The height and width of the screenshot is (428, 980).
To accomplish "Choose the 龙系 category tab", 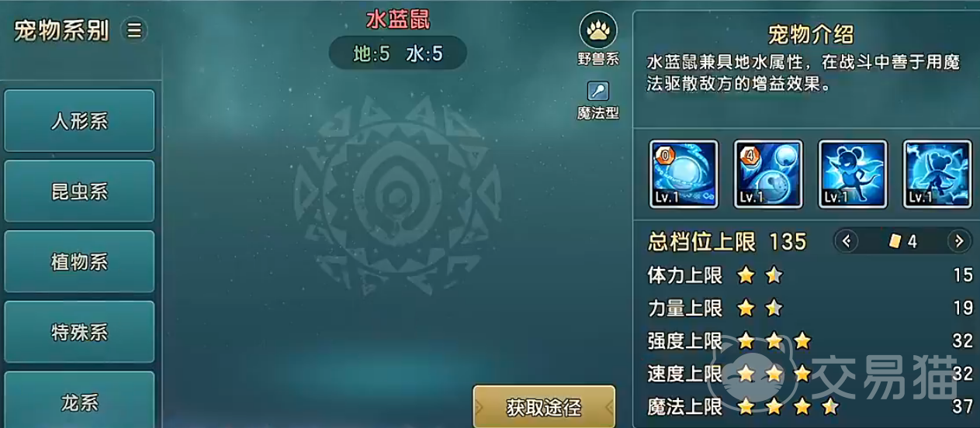I will point(79,400).
